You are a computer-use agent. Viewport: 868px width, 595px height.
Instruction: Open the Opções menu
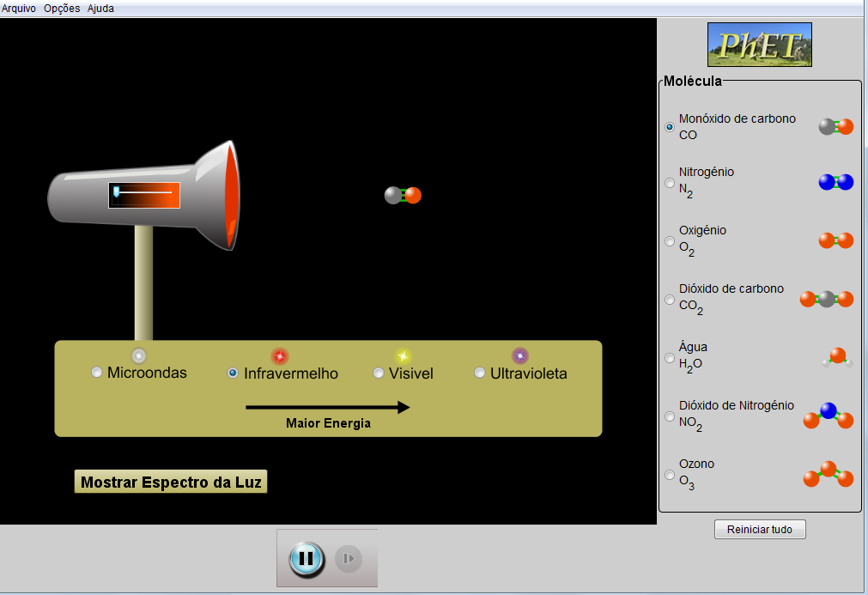coord(62,9)
